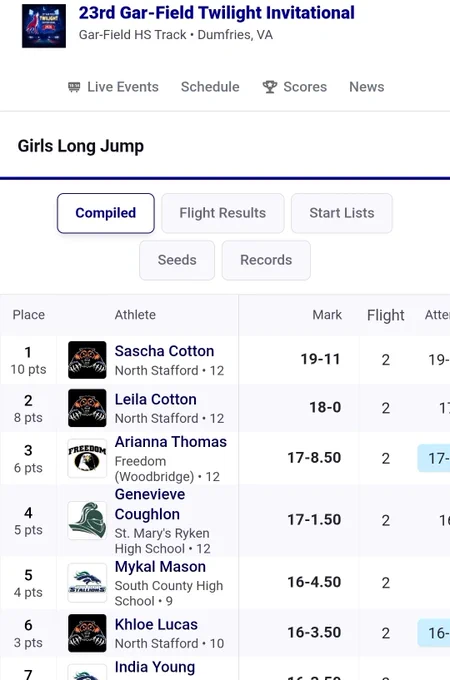Click Khloe Lucas highlighted attempt mark

434,633
